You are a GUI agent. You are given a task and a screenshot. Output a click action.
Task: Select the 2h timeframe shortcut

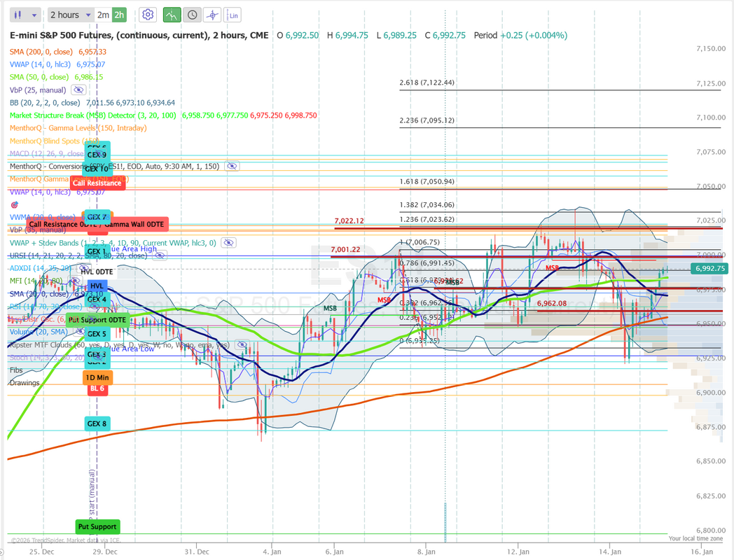118,15
